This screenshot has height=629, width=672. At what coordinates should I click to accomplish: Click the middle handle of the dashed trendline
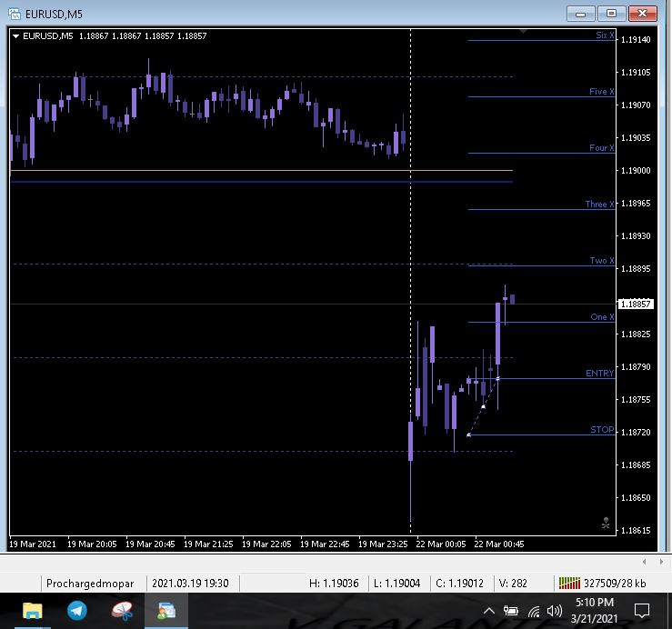484,406
